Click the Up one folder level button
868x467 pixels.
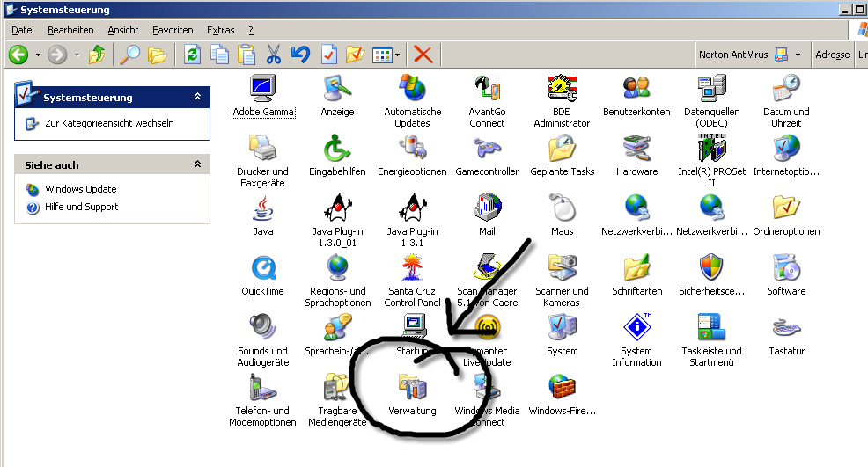(x=97, y=55)
